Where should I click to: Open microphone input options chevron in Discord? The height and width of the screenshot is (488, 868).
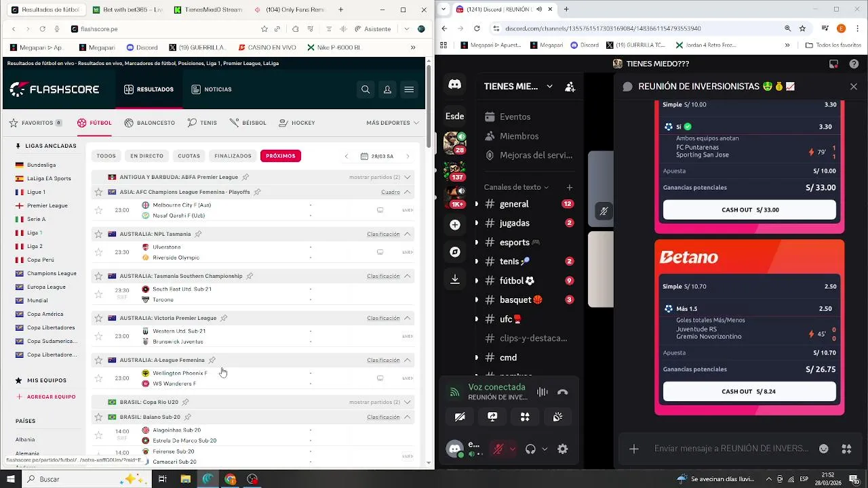click(x=513, y=449)
